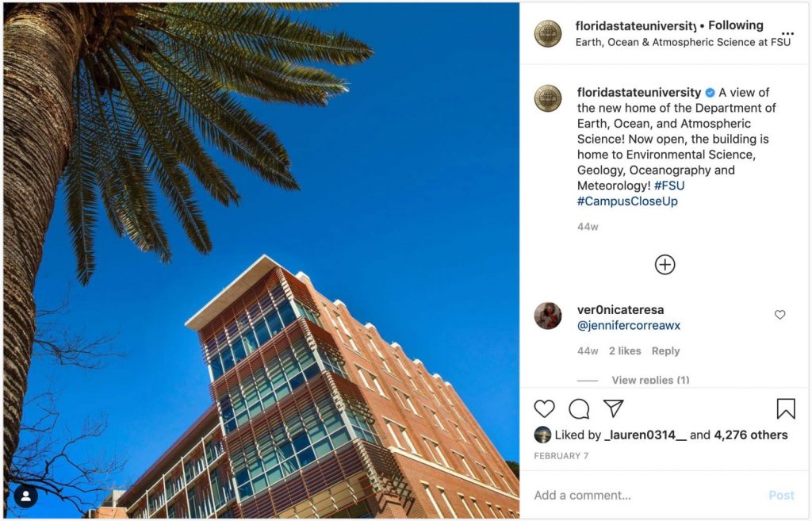Toggle the Following status button

point(735,25)
